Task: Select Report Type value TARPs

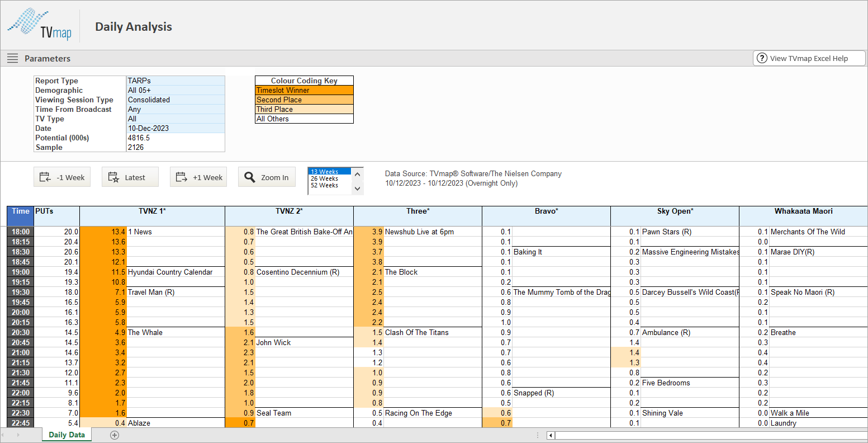Action: pyautogui.click(x=176, y=81)
